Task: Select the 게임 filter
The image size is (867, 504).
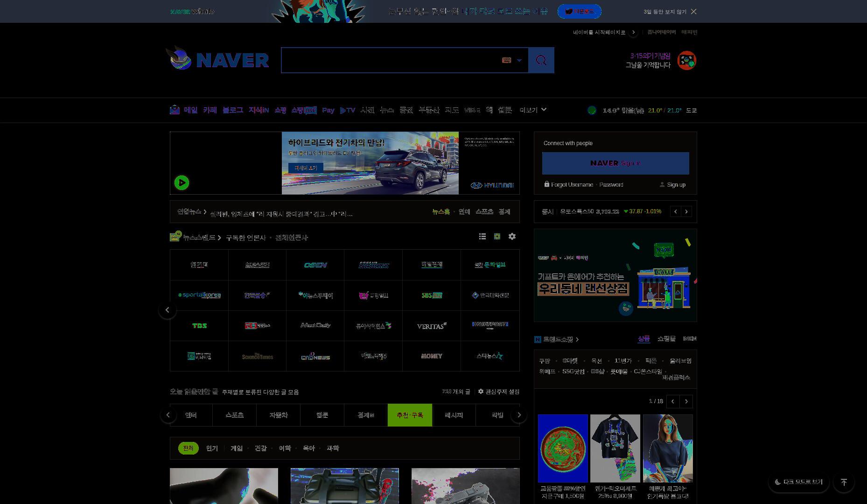Action: (x=237, y=448)
